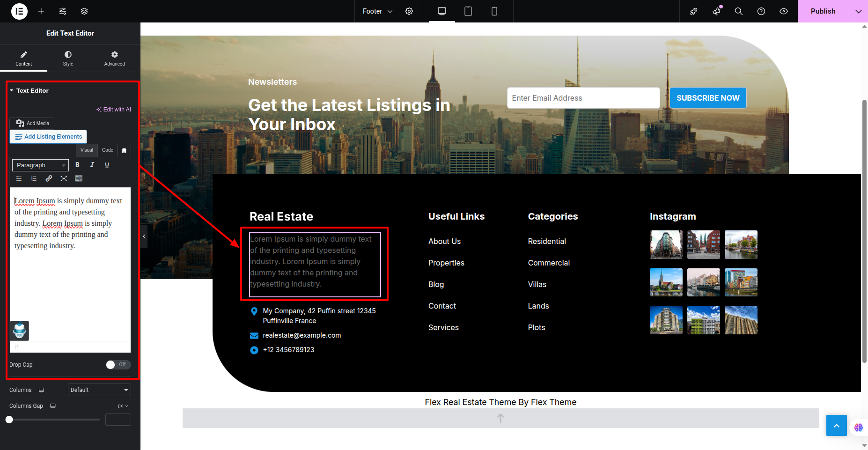Toggle preview changes eye icon
The image size is (868, 450).
783,11
